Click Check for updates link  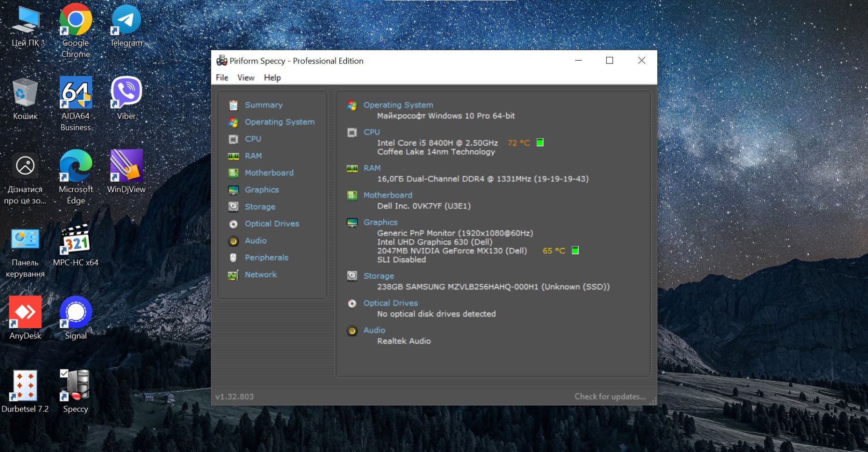point(610,397)
